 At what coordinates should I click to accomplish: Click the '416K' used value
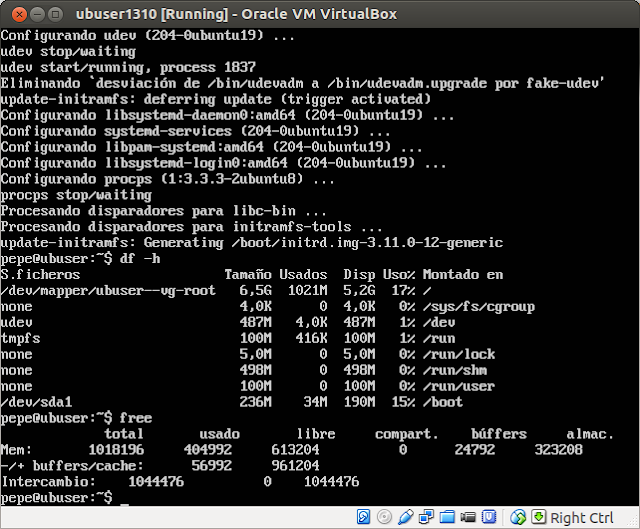pos(311,338)
